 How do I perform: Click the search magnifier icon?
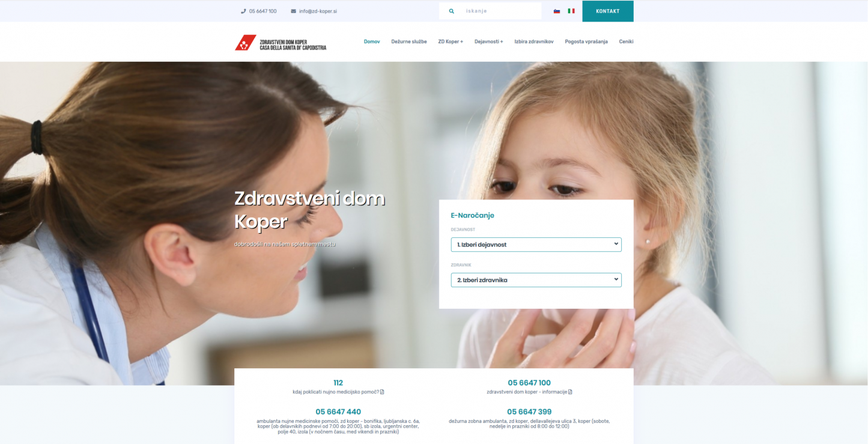point(452,11)
